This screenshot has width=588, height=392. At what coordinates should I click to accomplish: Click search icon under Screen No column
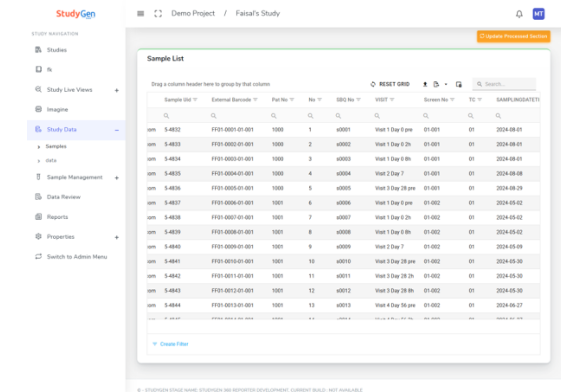click(x=426, y=116)
